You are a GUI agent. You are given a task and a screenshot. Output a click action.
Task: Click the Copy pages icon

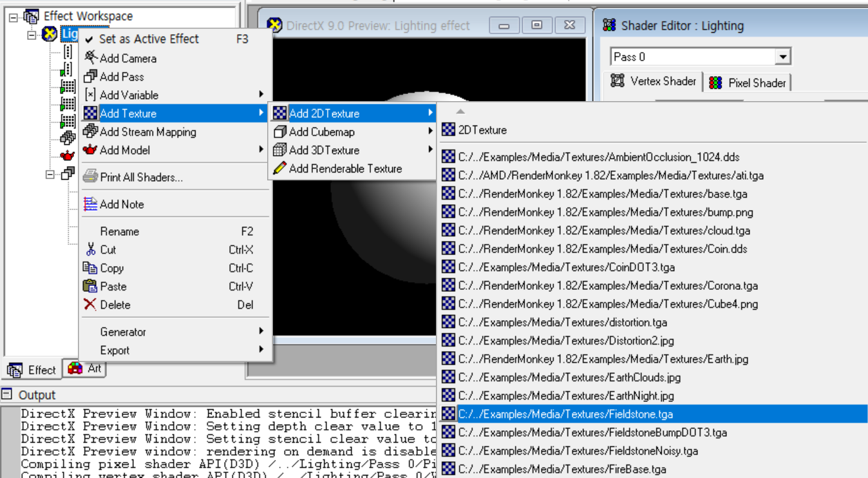90,267
